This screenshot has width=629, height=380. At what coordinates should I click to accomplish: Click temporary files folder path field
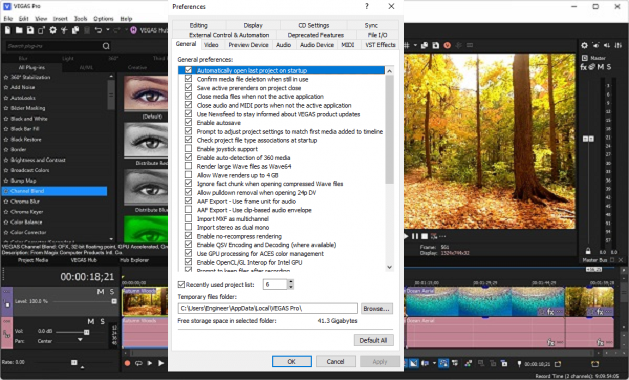click(268, 308)
